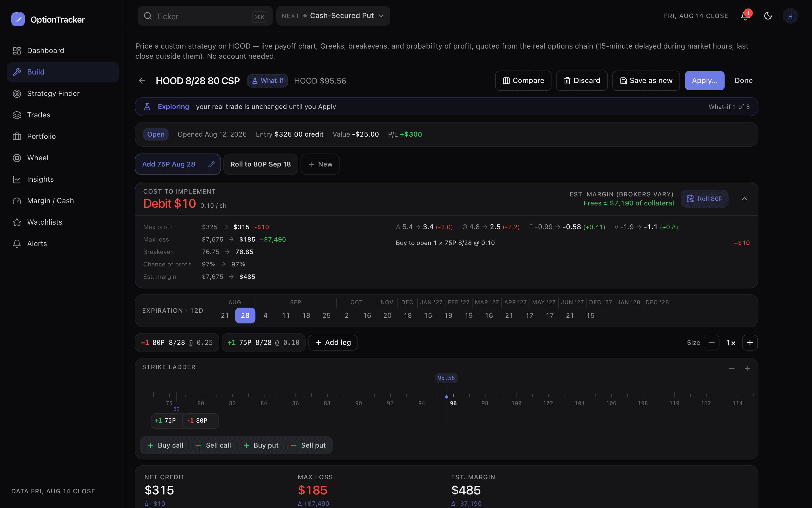The height and width of the screenshot is (508, 812).
Task: Zoom out the strike ladder
Action: click(732, 369)
